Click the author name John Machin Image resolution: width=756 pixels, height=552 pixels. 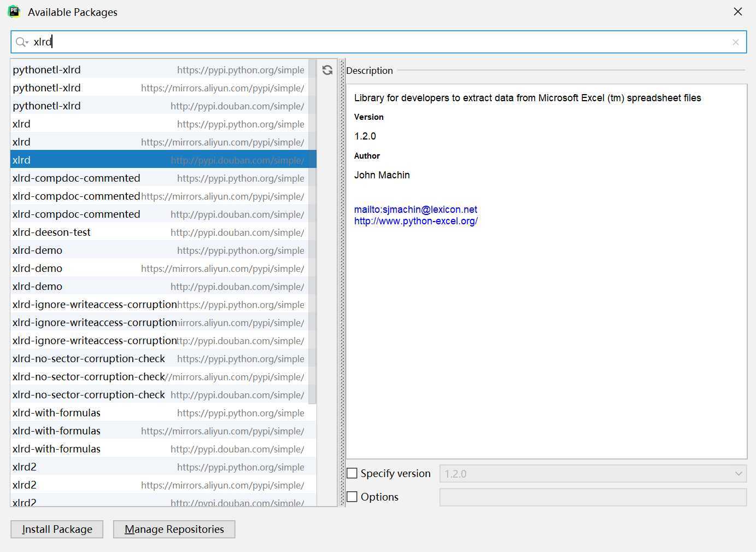pyautogui.click(x=382, y=175)
